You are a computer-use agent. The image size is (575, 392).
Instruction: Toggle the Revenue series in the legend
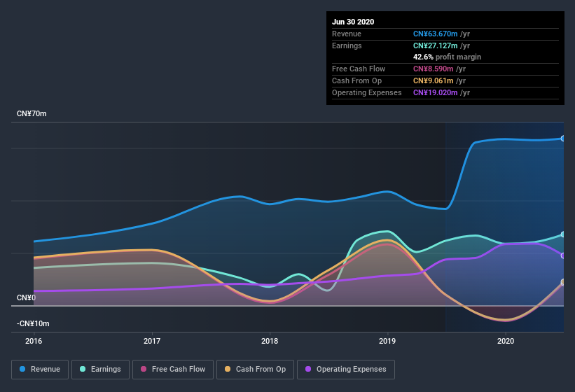(40, 370)
